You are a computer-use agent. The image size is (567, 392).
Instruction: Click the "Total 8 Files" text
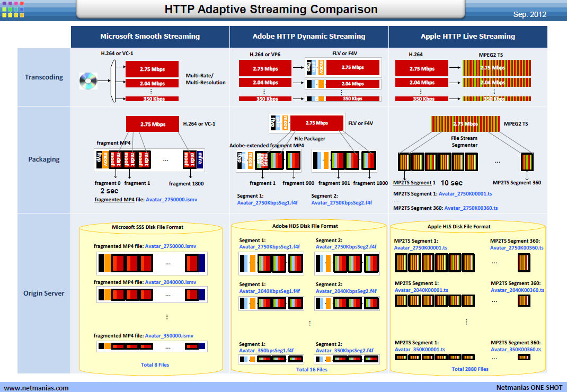(x=155, y=365)
